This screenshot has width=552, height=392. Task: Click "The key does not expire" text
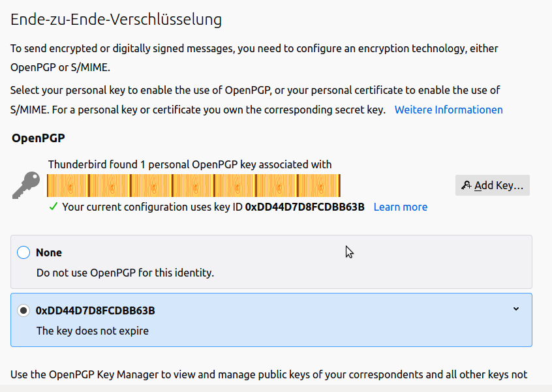93,331
